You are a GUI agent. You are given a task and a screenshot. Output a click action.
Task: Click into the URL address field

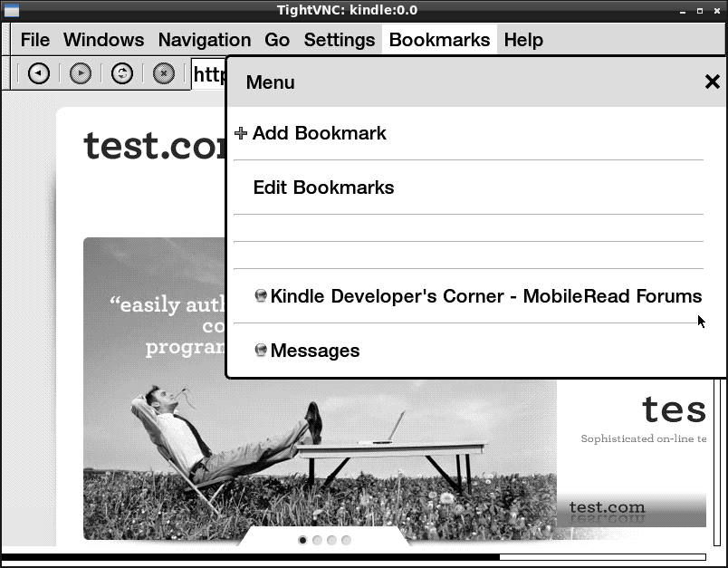(x=209, y=74)
